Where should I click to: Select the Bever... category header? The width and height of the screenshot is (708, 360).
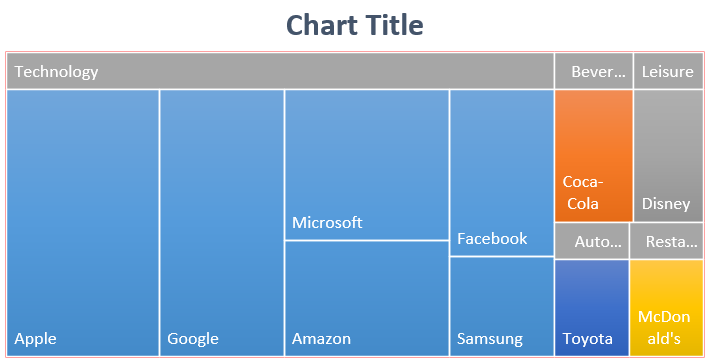593,71
